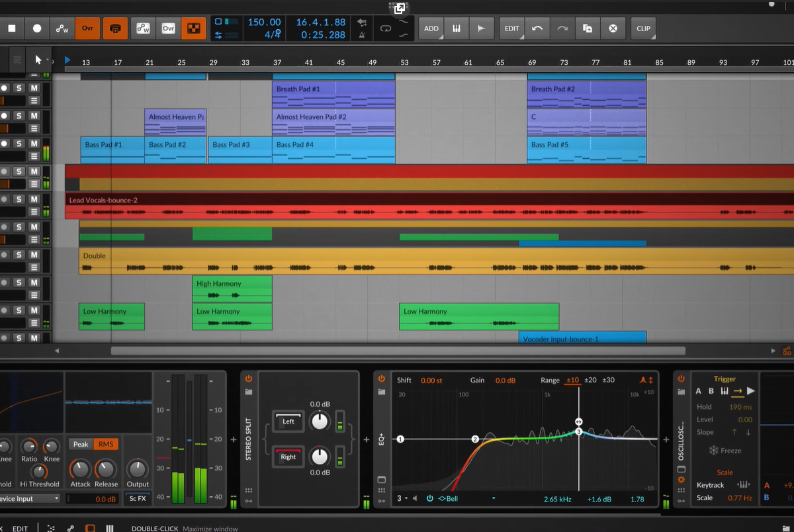This screenshot has width=794, height=532.
Task: Click the Undo arrow in the toolbar
Action: 537,28
